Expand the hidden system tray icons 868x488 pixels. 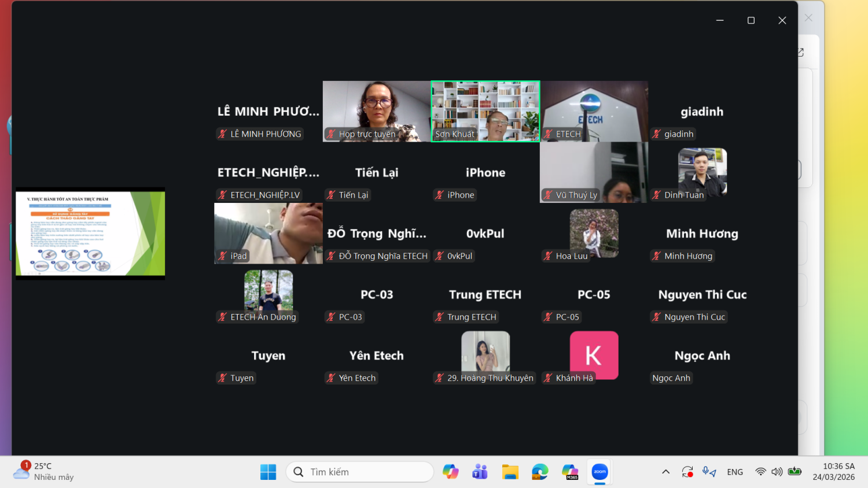click(x=666, y=472)
